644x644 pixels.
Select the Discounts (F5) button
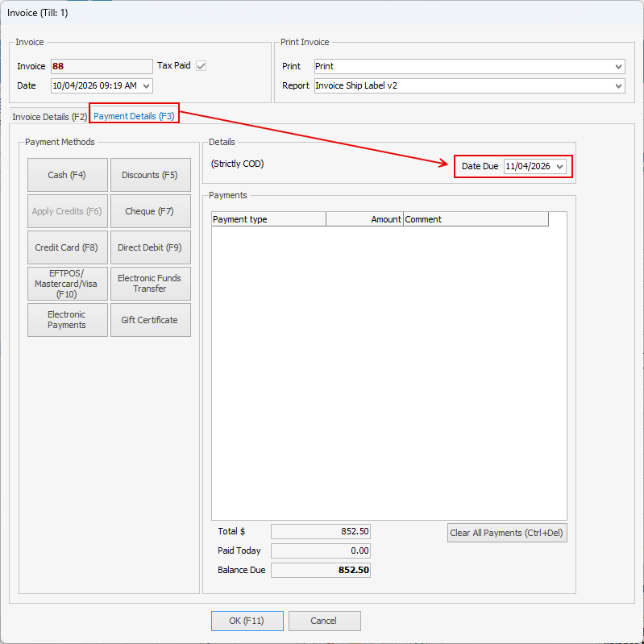(x=150, y=175)
